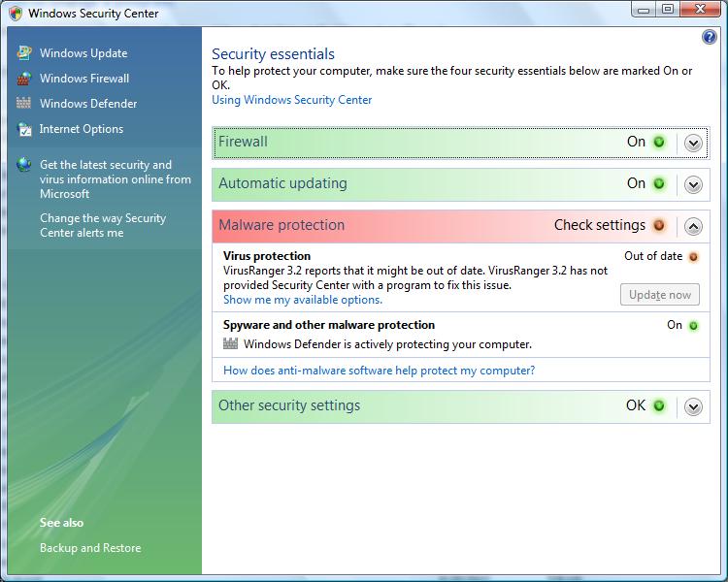
Task: Click the red Out of date indicator
Action: [x=693, y=257]
